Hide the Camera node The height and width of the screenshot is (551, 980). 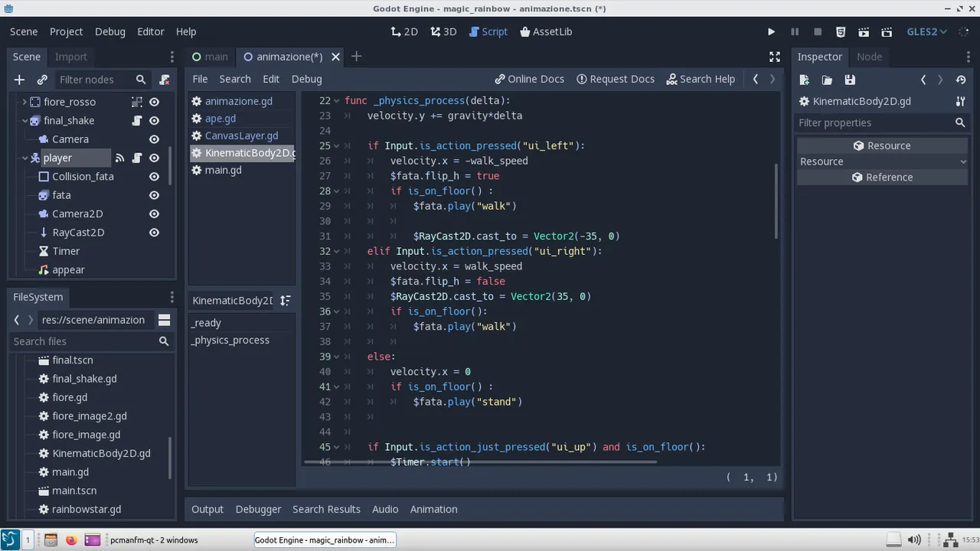pyautogui.click(x=154, y=139)
